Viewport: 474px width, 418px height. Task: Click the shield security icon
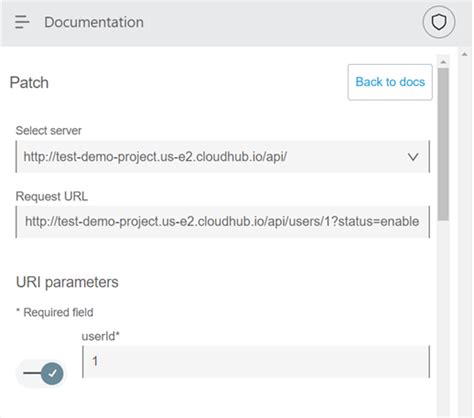tap(439, 22)
